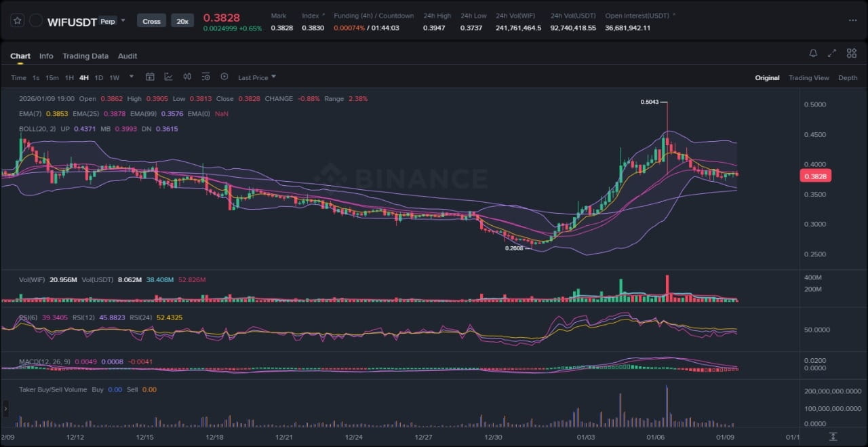Select the 1H interval
Screen dimensions: 868x447
coord(69,77)
